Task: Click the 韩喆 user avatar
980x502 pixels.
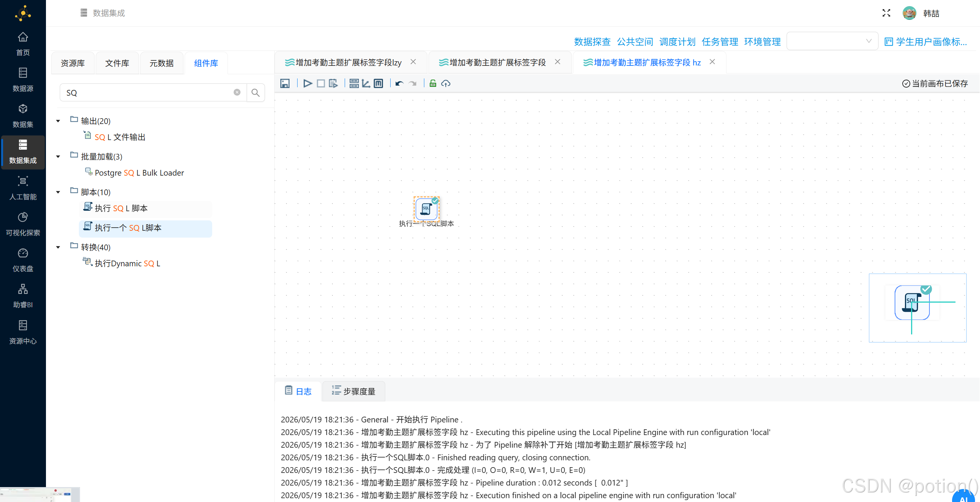Action: pos(909,13)
